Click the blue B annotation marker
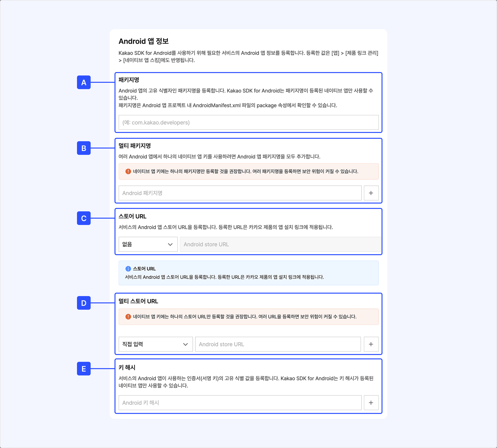 84,148
